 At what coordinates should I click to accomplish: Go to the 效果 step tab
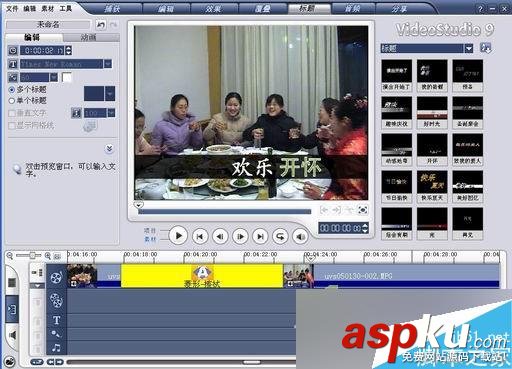point(213,9)
